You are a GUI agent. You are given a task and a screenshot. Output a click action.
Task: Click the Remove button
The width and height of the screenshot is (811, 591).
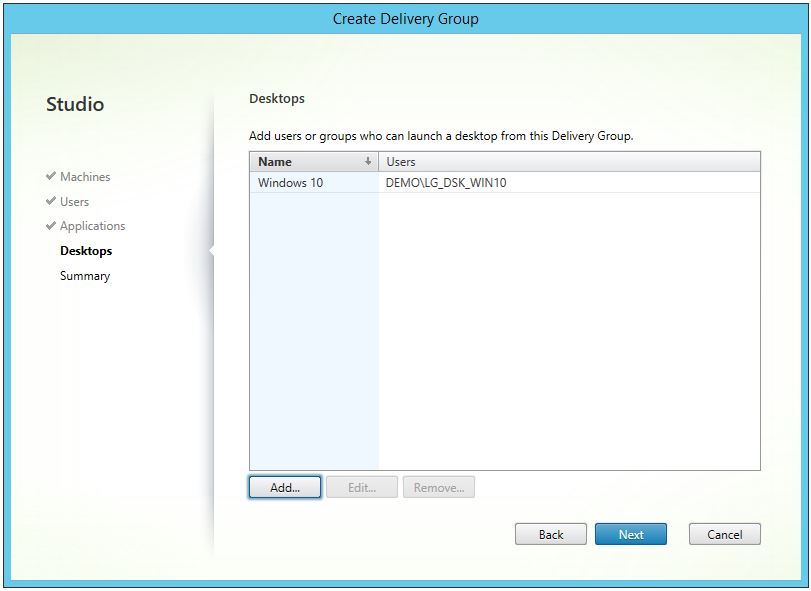438,487
